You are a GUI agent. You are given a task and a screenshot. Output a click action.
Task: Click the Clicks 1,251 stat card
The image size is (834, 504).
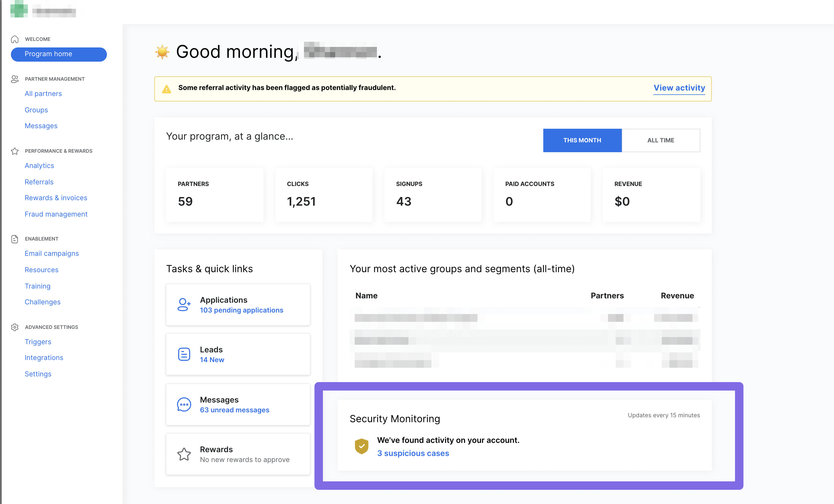click(323, 195)
